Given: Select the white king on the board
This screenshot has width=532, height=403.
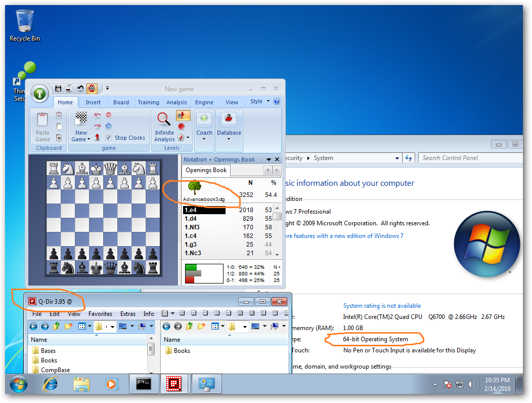Looking at the screenshot, I should [97, 168].
